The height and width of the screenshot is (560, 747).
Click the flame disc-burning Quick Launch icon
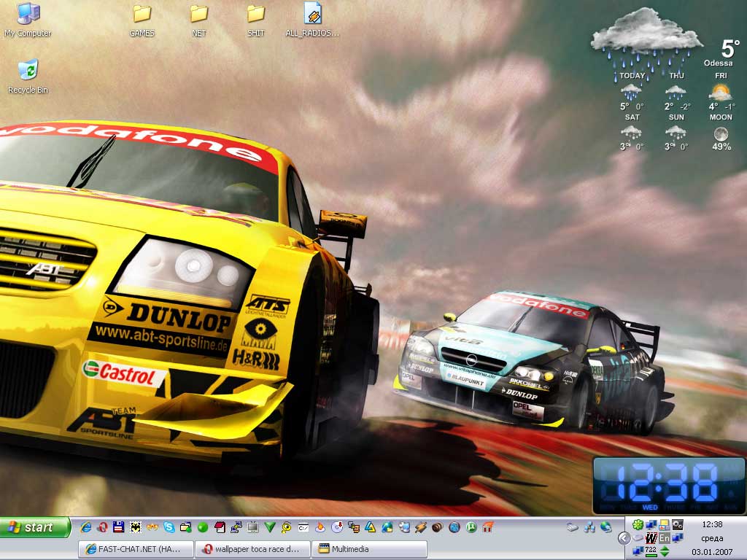click(320, 527)
